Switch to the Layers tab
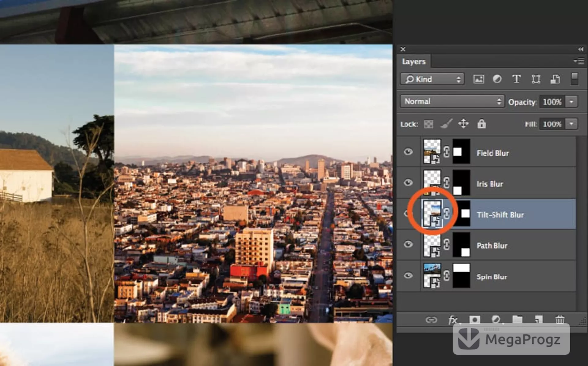The image size is (588, 366). pos(414,62)
